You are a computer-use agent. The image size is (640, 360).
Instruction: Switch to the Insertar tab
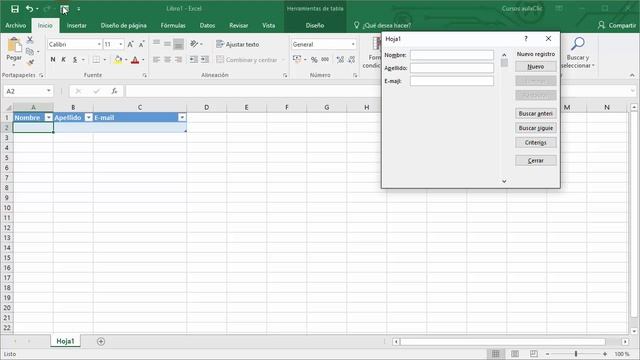point(77,25)
